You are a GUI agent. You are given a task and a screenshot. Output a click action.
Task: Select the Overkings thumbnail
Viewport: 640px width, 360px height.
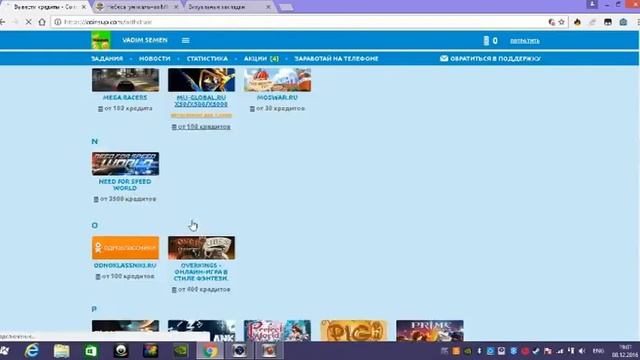pos(202,248)
